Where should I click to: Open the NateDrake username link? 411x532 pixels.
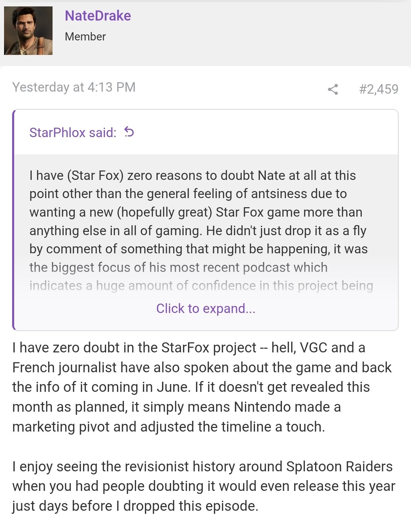[98, 16]
